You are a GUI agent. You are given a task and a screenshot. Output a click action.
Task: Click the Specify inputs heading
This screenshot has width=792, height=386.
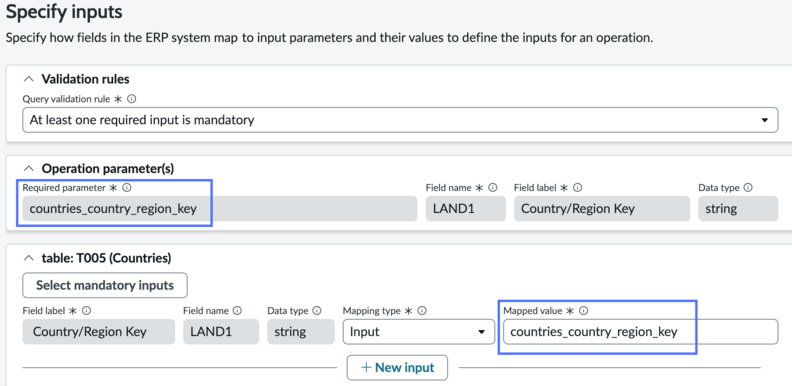[x=64, y=12]
